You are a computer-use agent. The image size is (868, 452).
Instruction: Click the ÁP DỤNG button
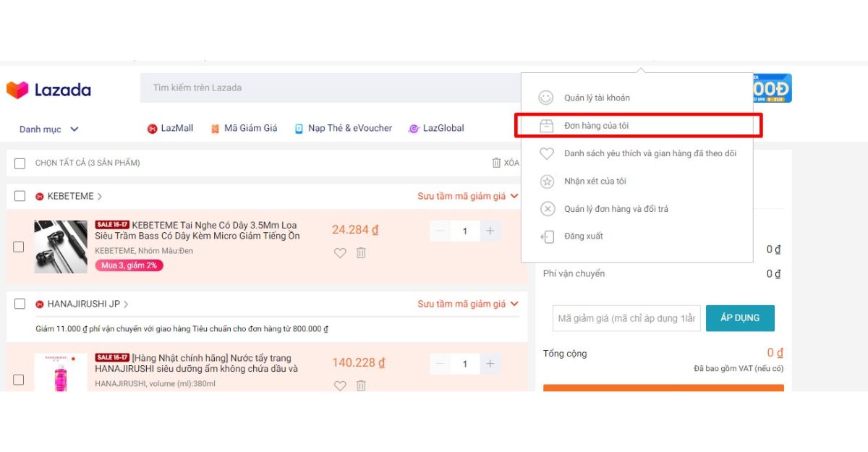(x=740, y=318)
